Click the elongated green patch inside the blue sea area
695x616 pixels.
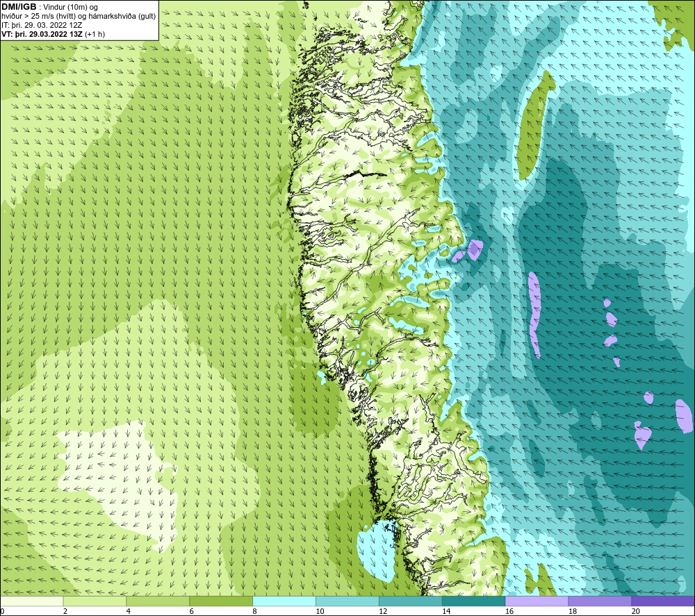(534, 126)
